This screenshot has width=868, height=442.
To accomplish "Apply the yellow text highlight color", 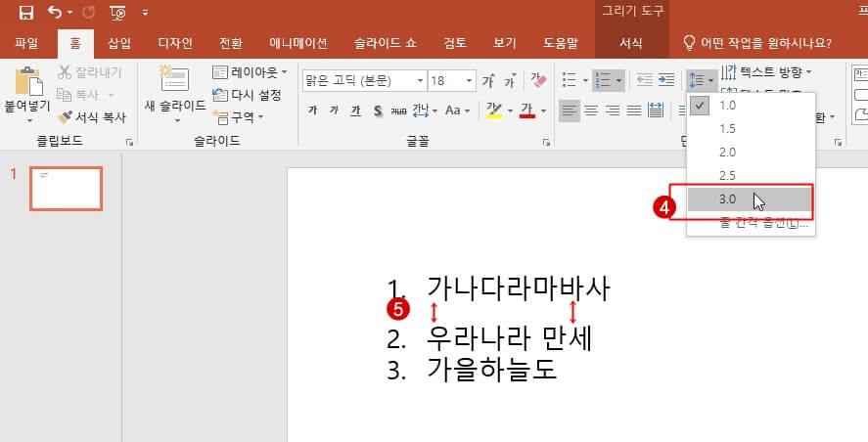I will pos(494,110).
